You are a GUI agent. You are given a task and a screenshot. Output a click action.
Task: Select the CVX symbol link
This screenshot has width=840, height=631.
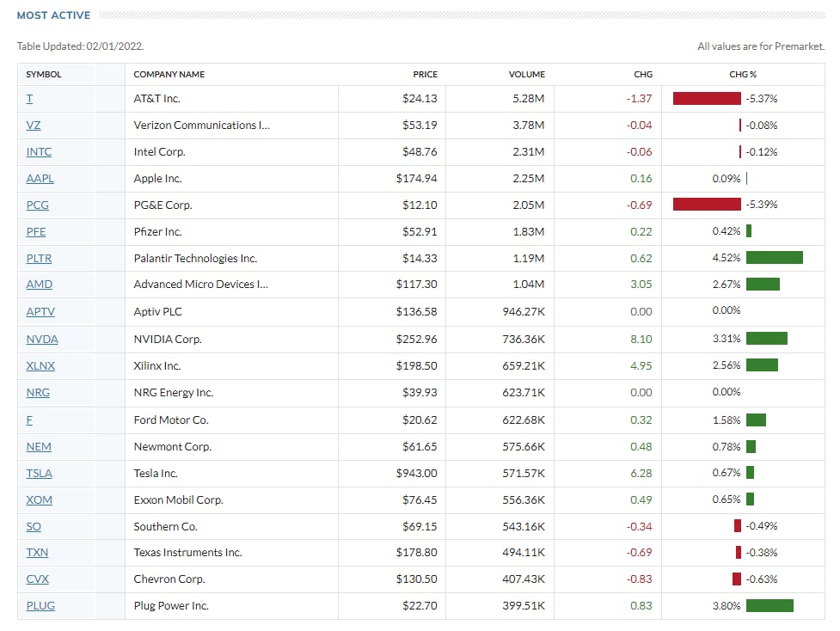(x=38, y=579)
